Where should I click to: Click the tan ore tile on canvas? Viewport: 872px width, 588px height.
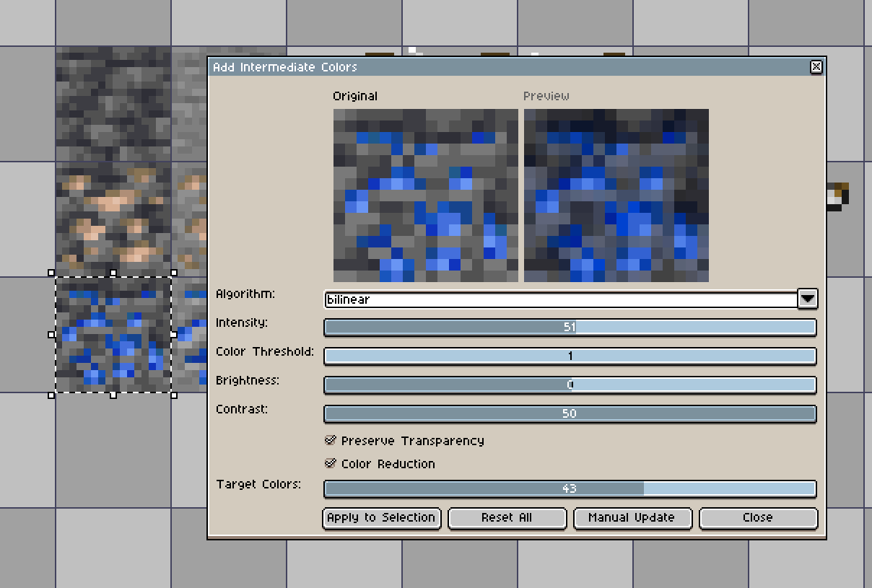point(113,219)
